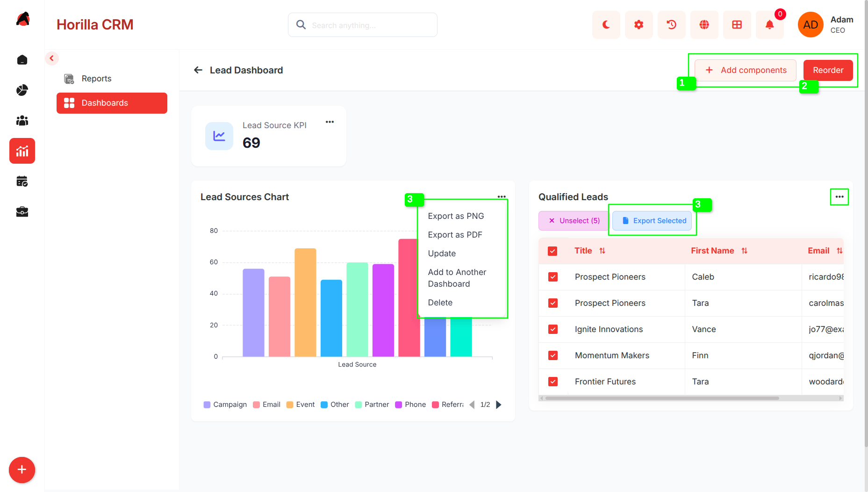Sort by Title column arrows
The image size is (868, 492).
tap(603, 251)
